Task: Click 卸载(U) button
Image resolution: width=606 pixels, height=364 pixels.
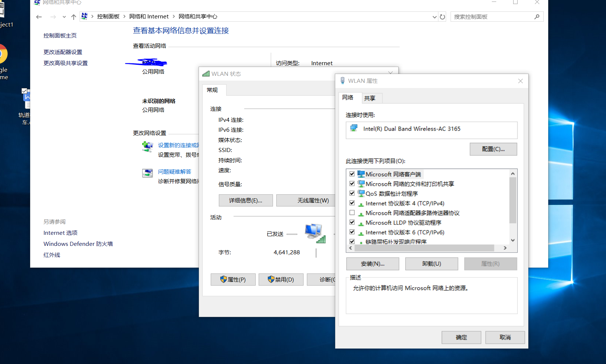Action: coord(431,264)
